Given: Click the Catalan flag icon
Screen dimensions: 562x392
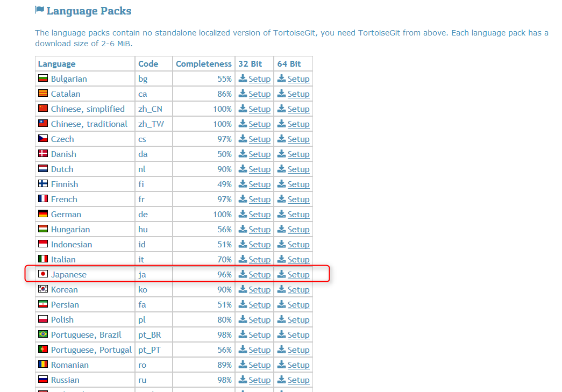Looking at the screenshot, I should (x=43, y=94).
